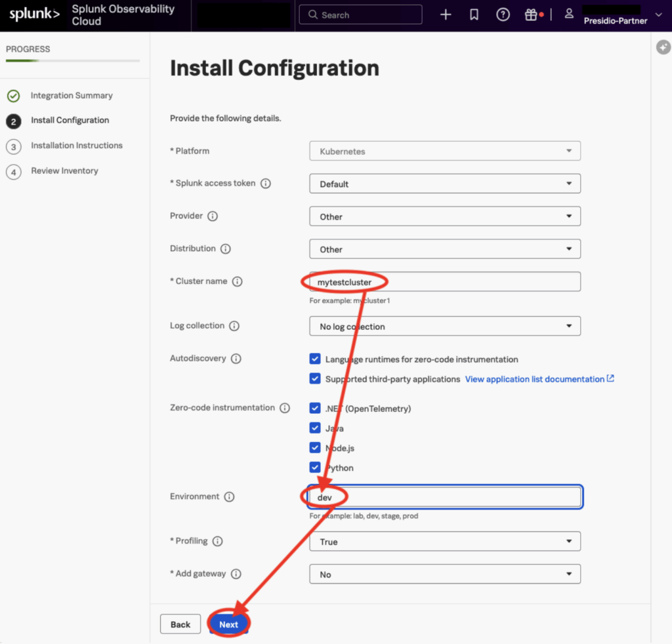This screenshot has height=644, width=672.
Task: Go to the Review Inventory step
Action: coord(64,171)
